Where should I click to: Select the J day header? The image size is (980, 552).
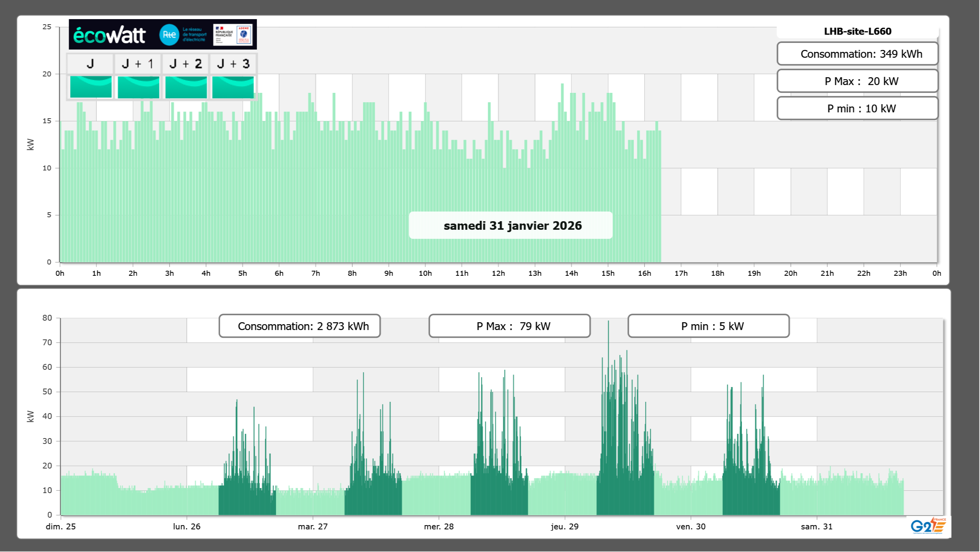click(91, 64)
